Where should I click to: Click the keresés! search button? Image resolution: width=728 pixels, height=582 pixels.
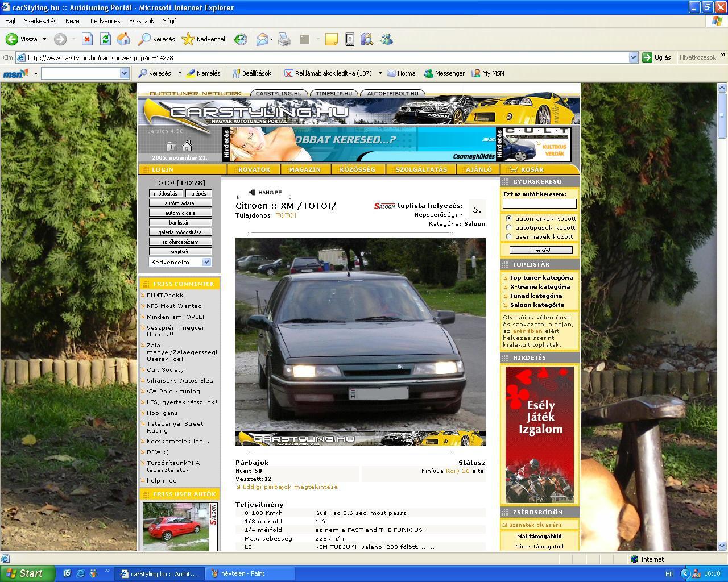541,250
